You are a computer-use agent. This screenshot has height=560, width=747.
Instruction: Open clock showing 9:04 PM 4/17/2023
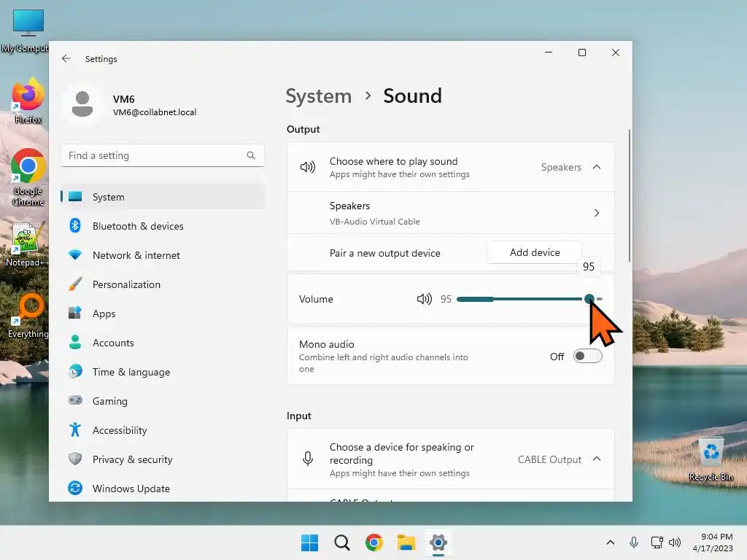point(713,542)
